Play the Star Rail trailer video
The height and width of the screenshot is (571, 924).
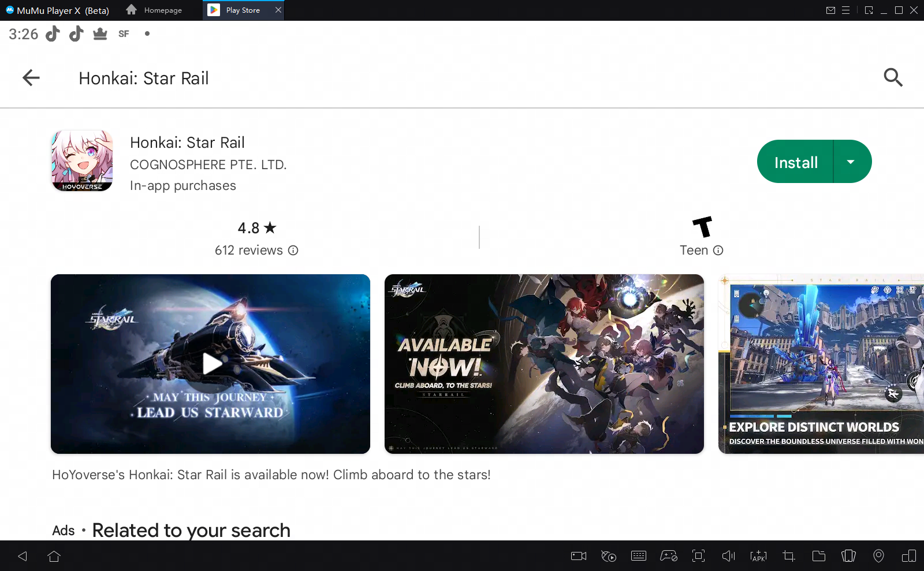211,364
